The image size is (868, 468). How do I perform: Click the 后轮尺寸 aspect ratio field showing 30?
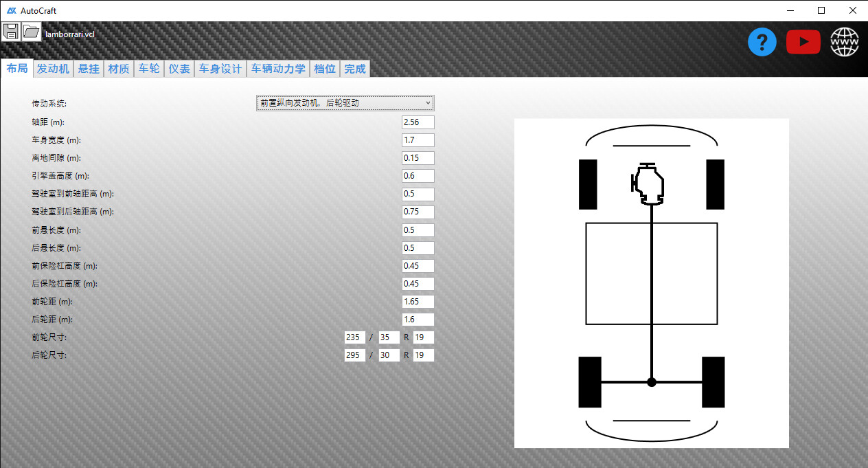(x=389, y=355)
